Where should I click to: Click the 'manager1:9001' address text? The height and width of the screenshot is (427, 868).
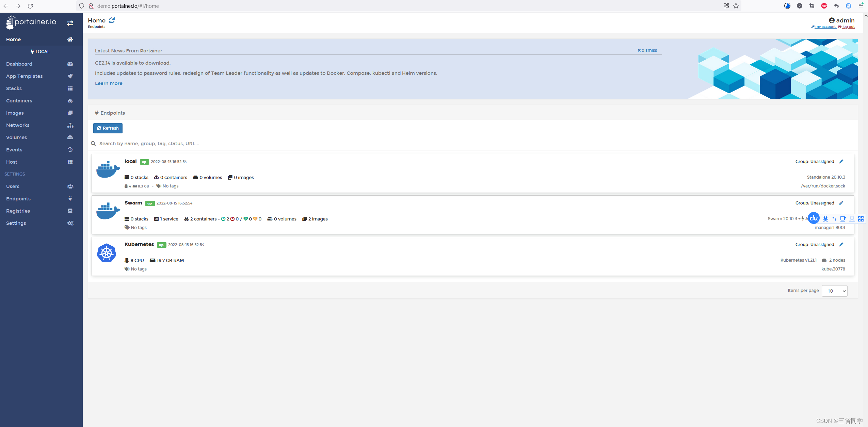click(830, 228)
